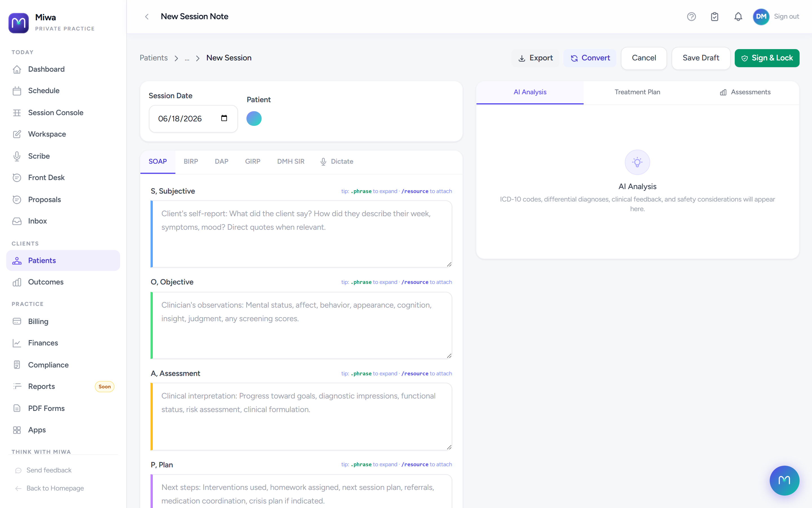Click into the Plan text area
Screen dimensions: 812x508
(x=301, y=491)
